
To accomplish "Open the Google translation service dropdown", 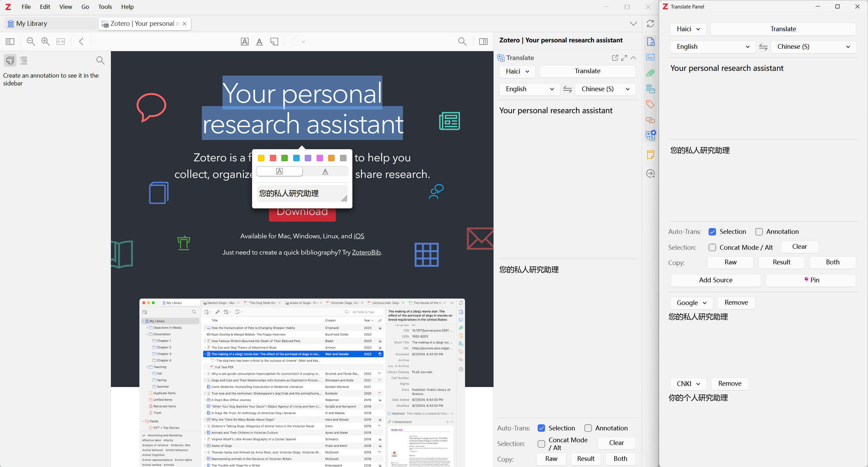I will (691, 303).
